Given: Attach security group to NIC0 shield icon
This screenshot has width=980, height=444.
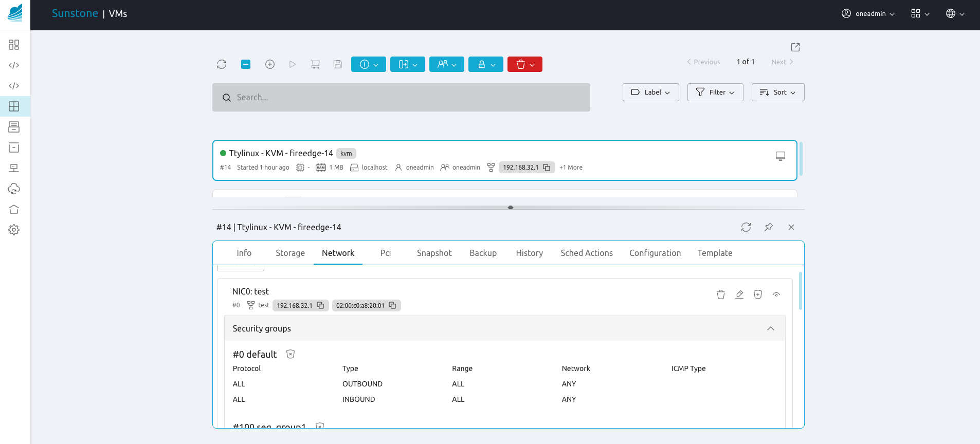Looking at the screenshot, I should coord(758,294).
